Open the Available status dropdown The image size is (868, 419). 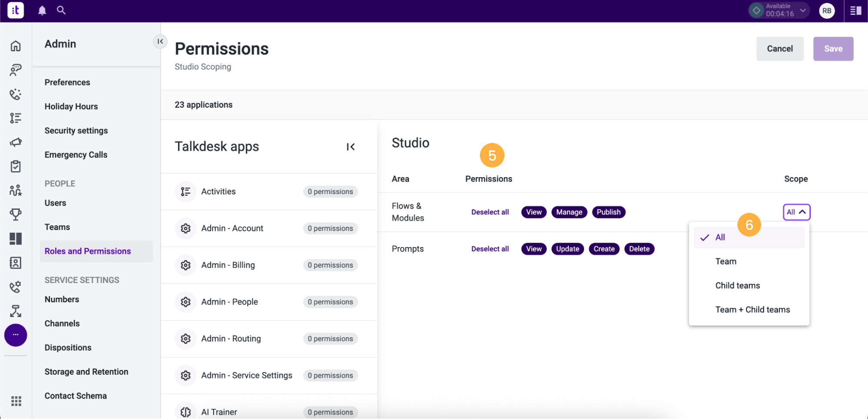(x=779, y=10)
